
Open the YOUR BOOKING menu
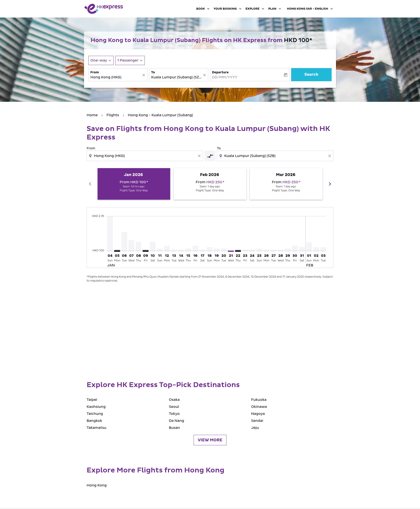click(x=227, y=9)
